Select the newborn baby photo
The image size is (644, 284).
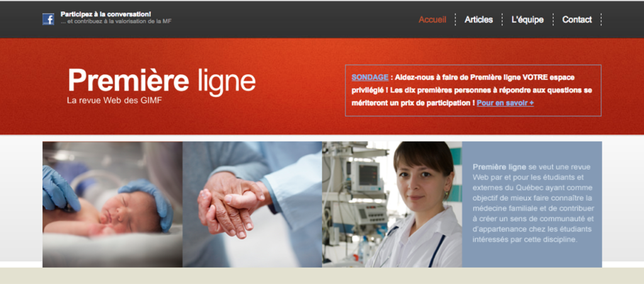[x=113, y=204]
